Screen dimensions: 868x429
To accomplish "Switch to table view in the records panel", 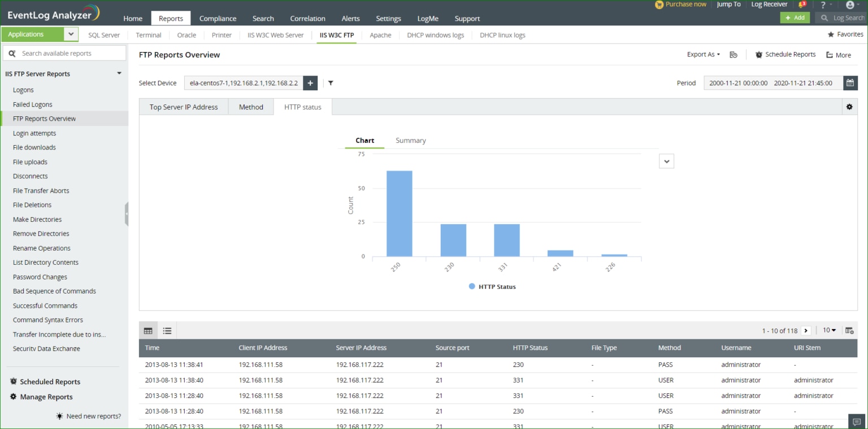I will tap(148, 330).
